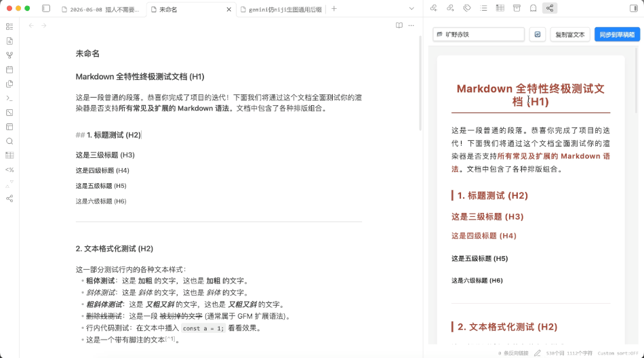Click the editor vertical scrollbar
644x358 pixels.
pyautogui.click(x=420, y=82)
